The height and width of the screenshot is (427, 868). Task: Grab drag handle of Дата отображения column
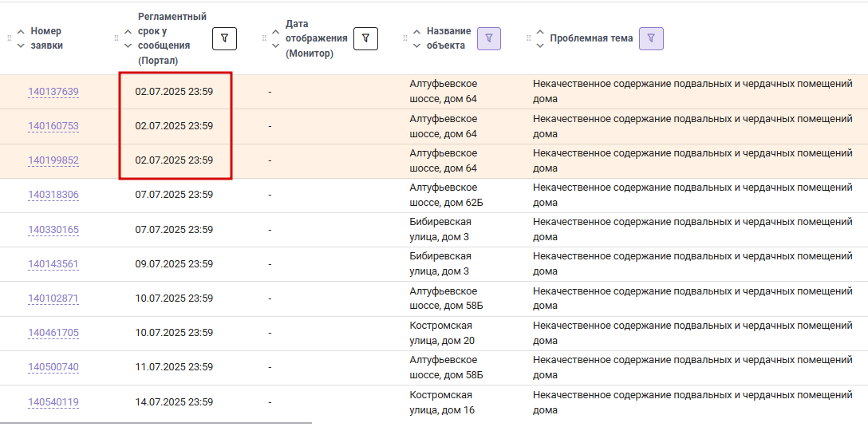[x=265, y=38]
